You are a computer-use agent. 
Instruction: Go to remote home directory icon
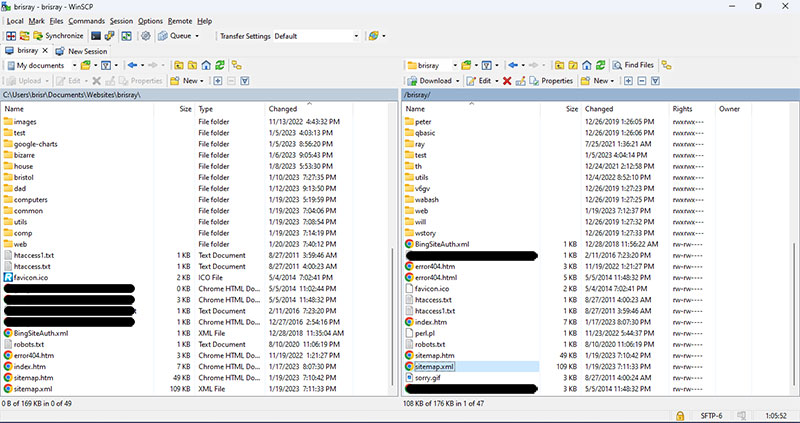click(587, 65)
